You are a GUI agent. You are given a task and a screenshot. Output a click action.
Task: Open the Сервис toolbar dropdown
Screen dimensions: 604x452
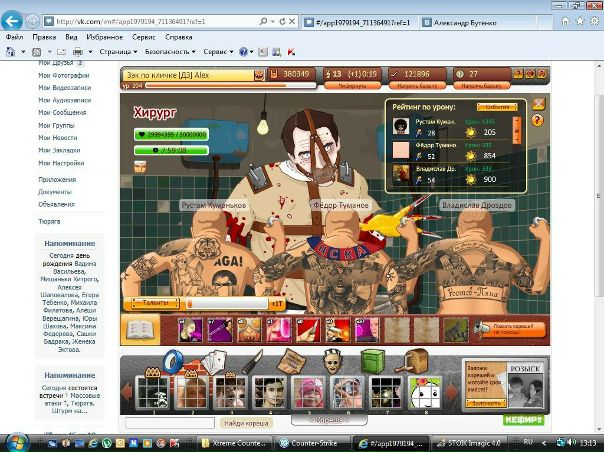[217, 50]
